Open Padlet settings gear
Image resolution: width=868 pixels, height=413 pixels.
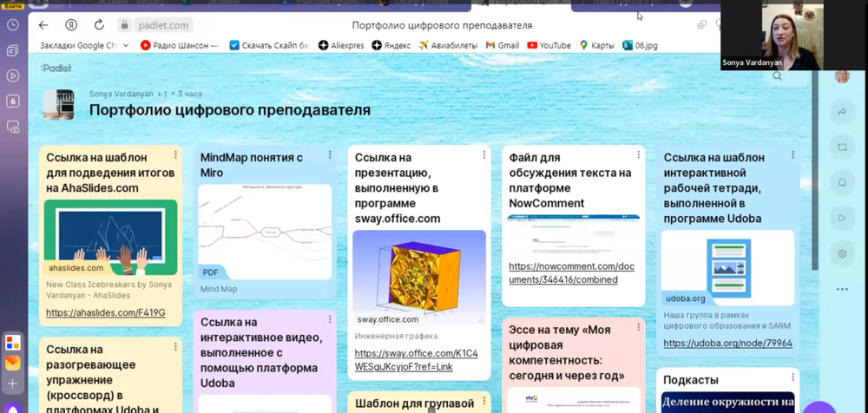[x=841, y=253]
